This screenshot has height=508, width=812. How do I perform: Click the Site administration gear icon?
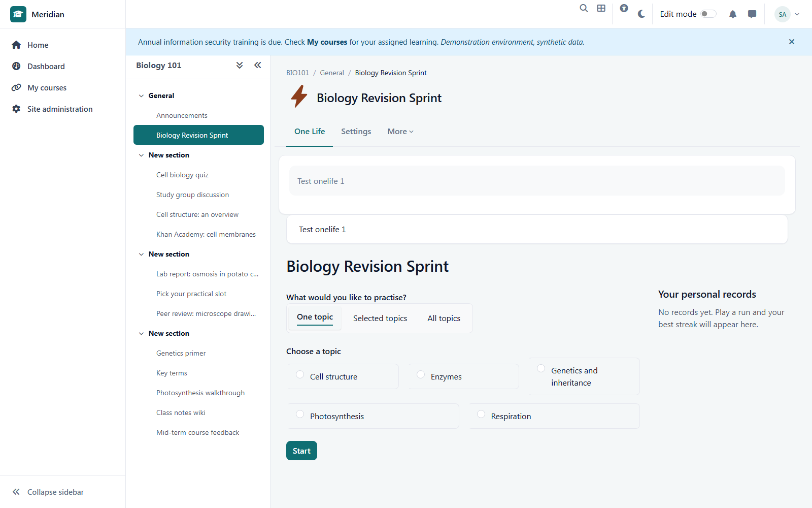(16, 109)
